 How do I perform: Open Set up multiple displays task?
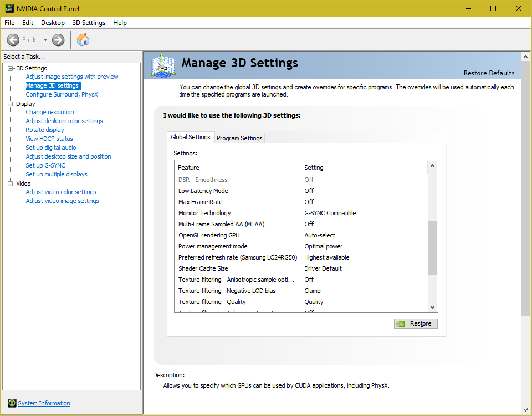click(x=57, y=174)
